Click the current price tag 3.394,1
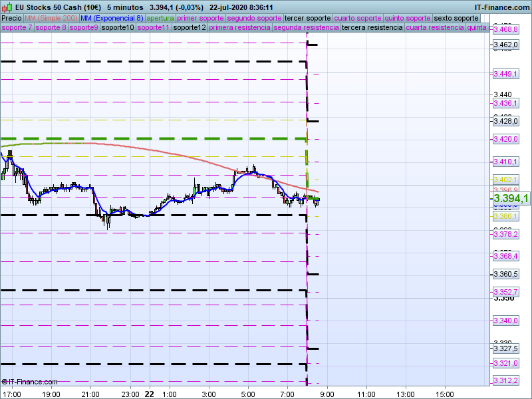Viewport: 532px width, 399px height. click(510, 199)
